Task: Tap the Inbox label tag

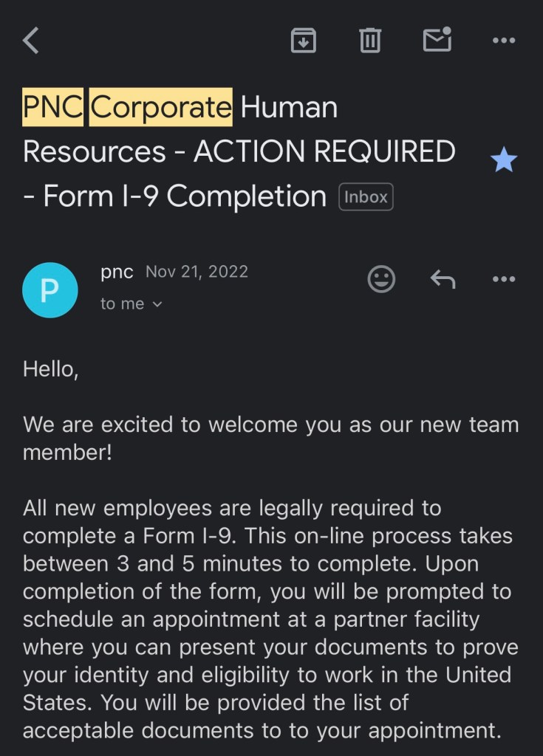Action: tap(366, 197)
